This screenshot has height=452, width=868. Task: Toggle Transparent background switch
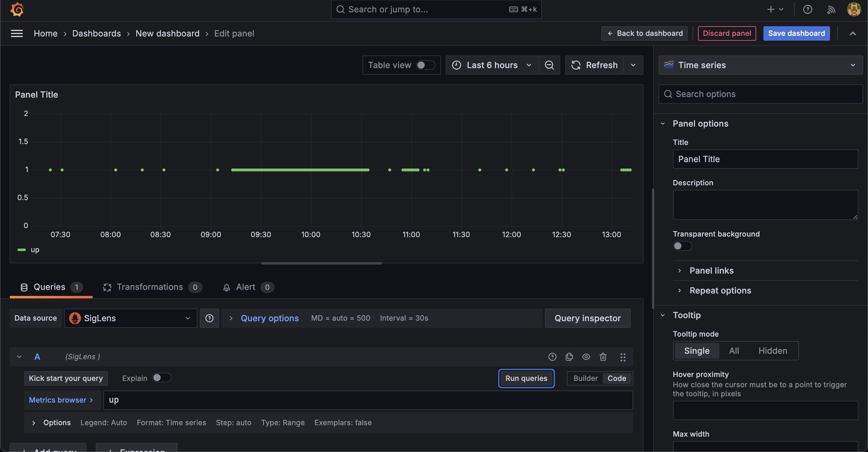(x=682, y=246)
